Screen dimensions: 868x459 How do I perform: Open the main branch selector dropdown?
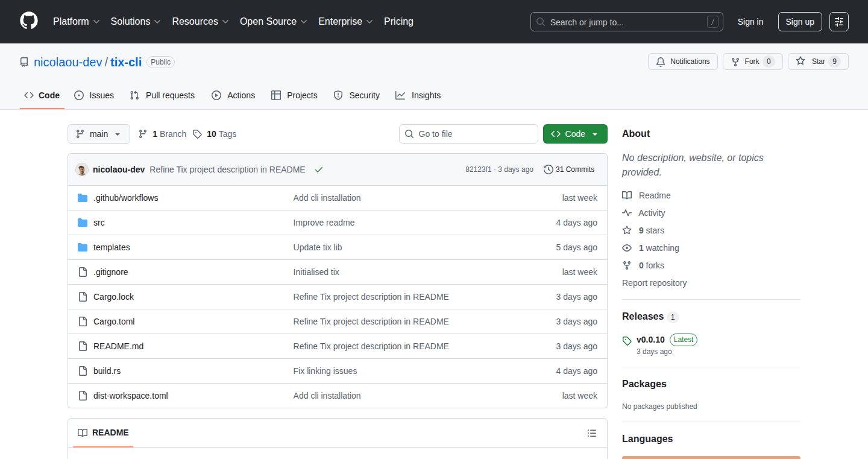99,134
